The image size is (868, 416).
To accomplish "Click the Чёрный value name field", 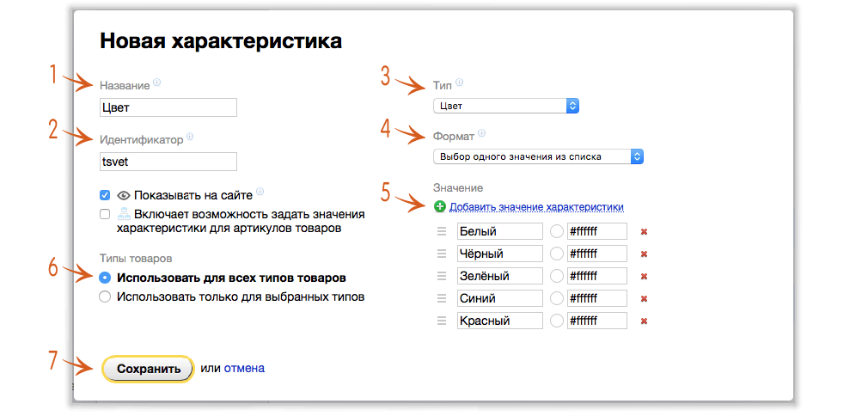I will pos(500,254).
